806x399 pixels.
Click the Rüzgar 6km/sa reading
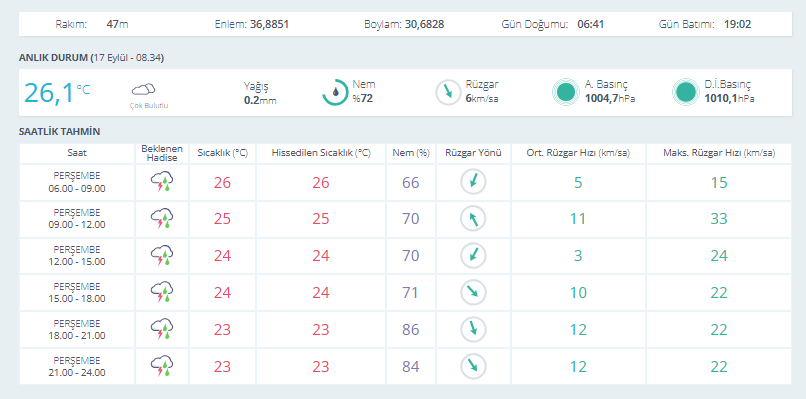click(x=482, y=92)
